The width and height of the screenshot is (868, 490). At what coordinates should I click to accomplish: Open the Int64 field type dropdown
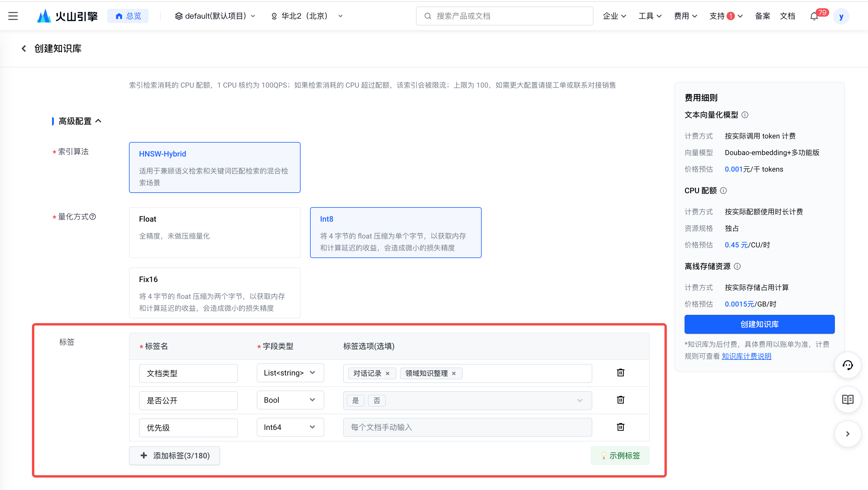(290, 427)
